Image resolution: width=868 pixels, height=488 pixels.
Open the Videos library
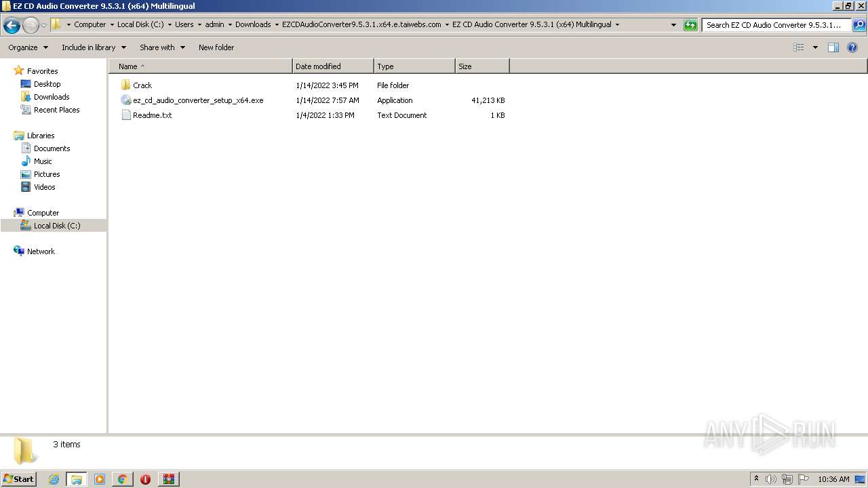[45, 187]
